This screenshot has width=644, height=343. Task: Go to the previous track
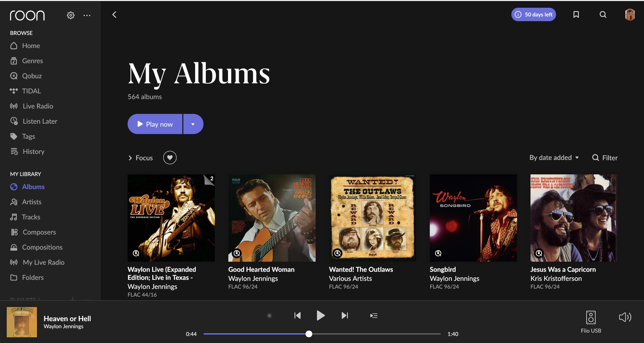click(x=297, y=315)
